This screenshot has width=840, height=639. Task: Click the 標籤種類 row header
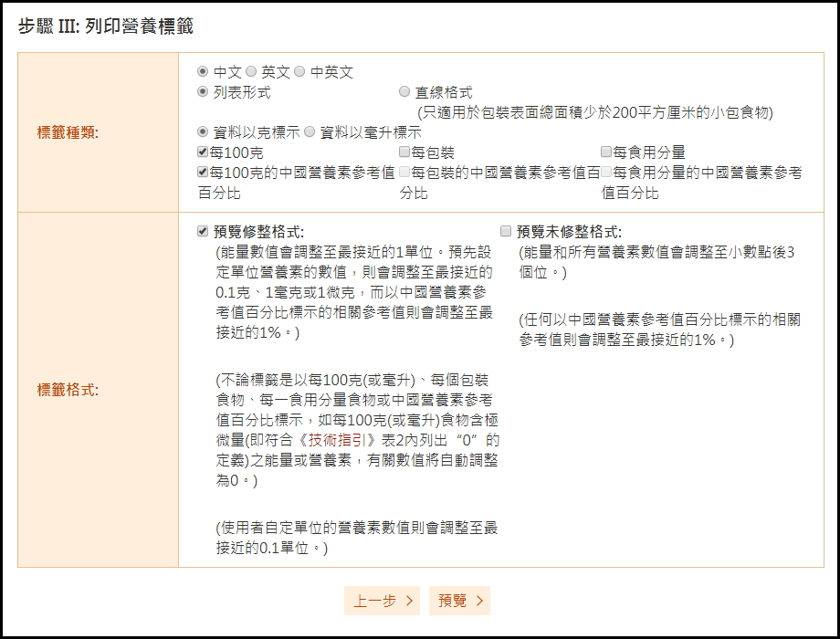pyautogui.click(x=68, y=132)
